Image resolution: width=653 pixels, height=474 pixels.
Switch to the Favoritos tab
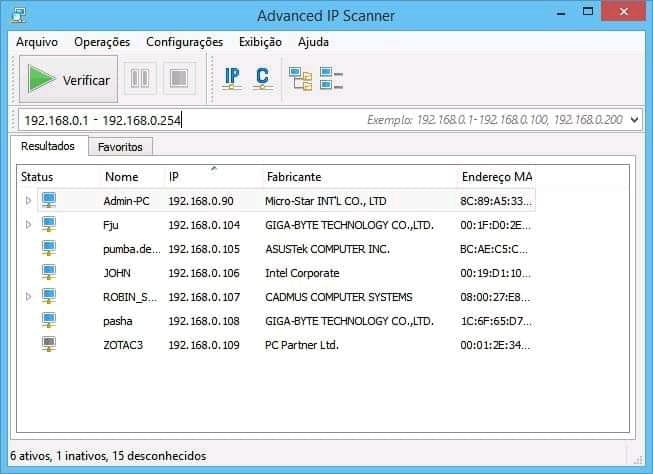pyautogui.click(x=120, y=147)
